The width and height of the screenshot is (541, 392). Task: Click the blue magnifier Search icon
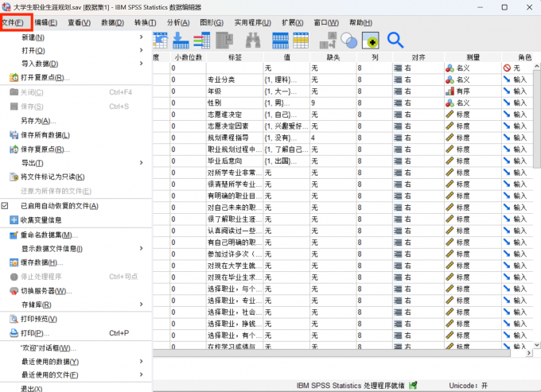(x=395, y=41)
